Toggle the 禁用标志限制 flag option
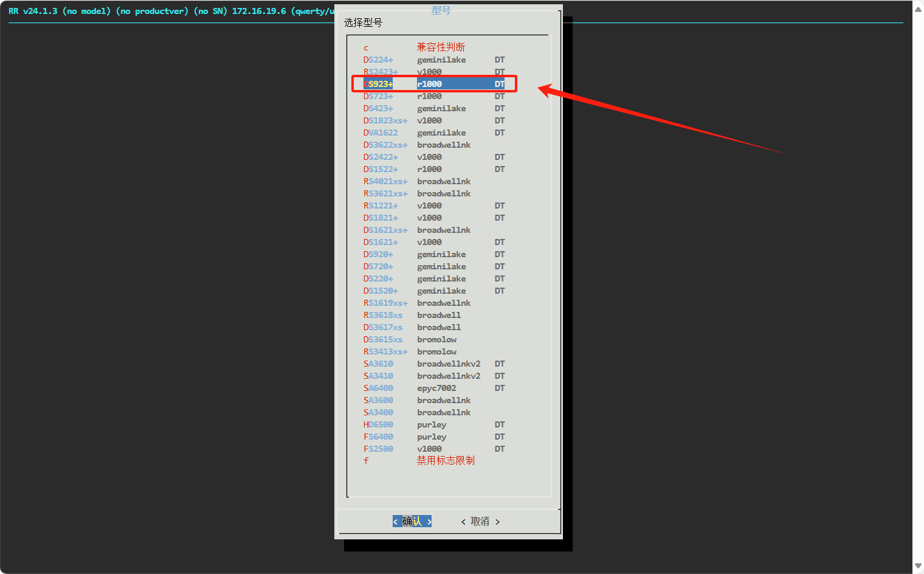The height and width of the screenshot is (574, 924). pyautogui.click(x=445, y=461)
